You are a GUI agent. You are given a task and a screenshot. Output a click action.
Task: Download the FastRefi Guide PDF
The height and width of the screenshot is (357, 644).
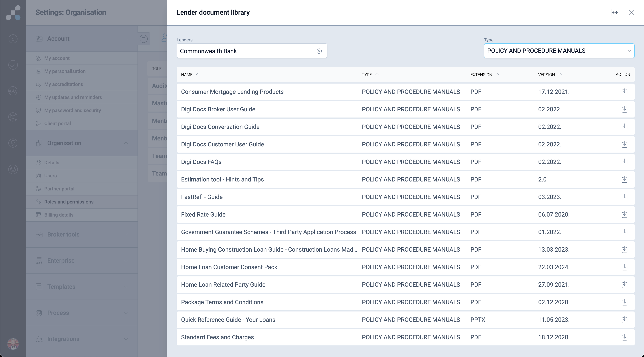tap(624, 197)
